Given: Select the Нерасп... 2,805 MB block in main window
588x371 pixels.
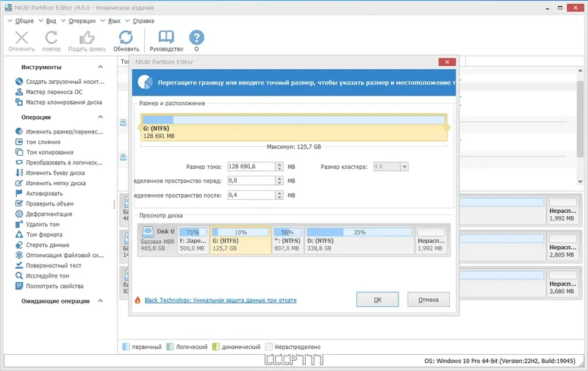Looking at the screenshot, I should pyautogui.click(x=562, y=246).
